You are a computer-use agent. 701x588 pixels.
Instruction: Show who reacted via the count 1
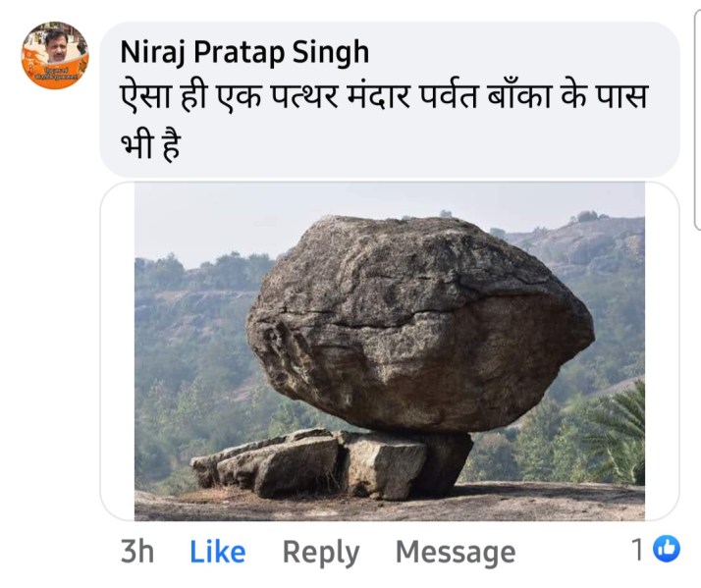pos(639,551)
